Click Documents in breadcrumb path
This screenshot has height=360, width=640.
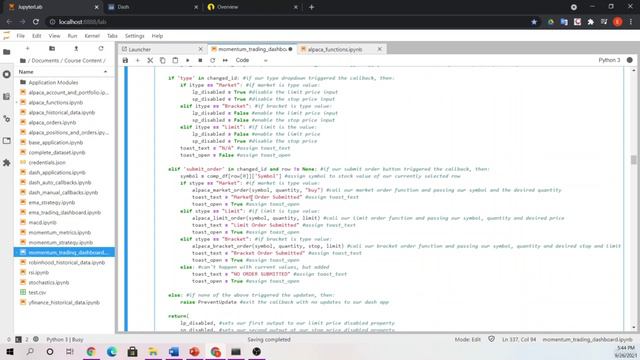point(45,60)
